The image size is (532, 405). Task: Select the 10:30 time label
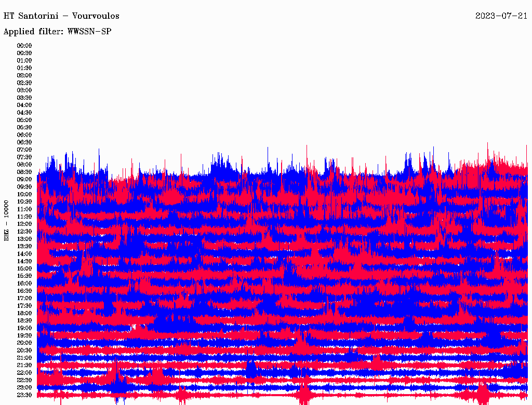pyautogui.click(x=24, y=202)
